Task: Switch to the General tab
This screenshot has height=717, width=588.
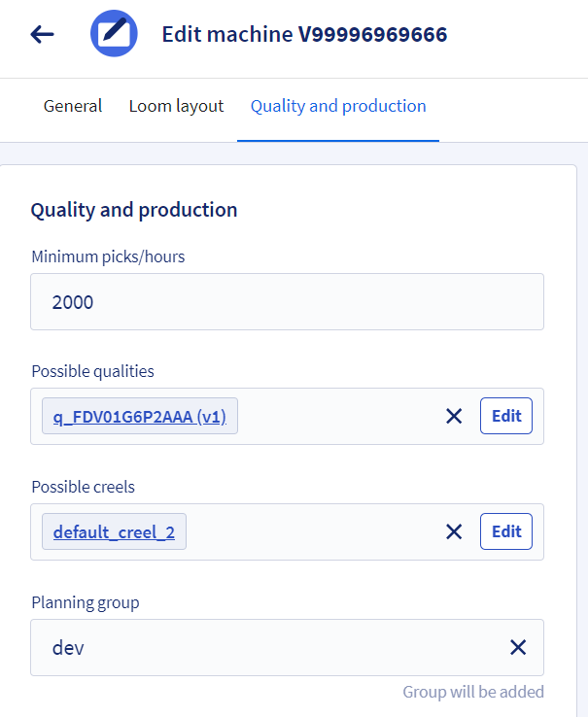Action: tap(73, 106)
